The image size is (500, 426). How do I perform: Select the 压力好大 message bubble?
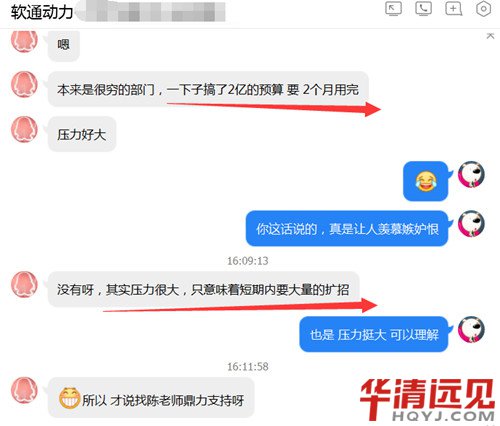[82, 134]
